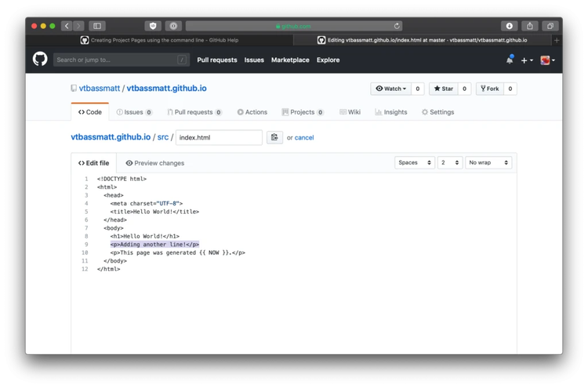
Task: Open the Settings repository tab
Action: pos(437,112)
